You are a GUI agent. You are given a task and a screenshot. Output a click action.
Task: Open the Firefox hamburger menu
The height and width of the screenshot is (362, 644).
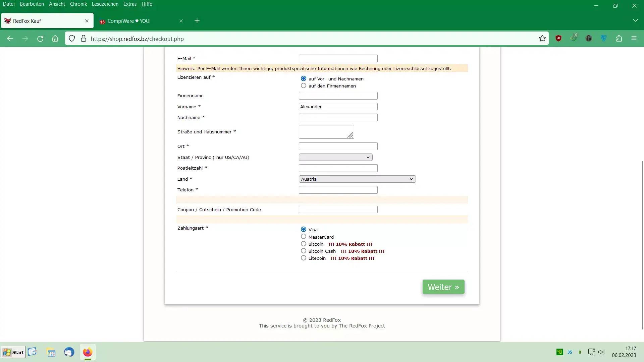(x=634, y=38)
